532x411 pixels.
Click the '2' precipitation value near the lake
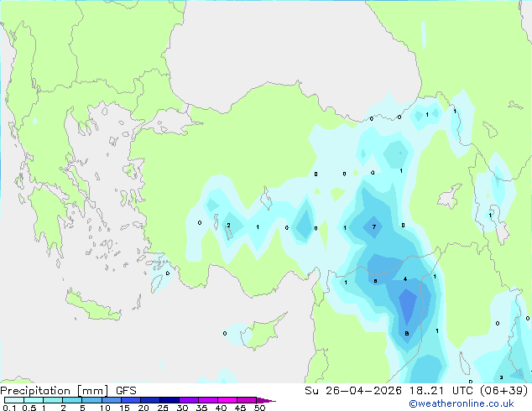pos(229,225)
